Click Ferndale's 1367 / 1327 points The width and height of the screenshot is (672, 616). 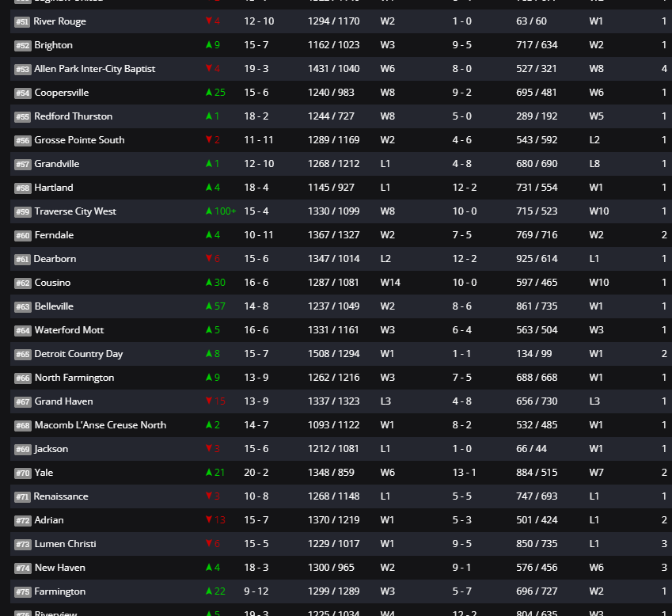333,235
